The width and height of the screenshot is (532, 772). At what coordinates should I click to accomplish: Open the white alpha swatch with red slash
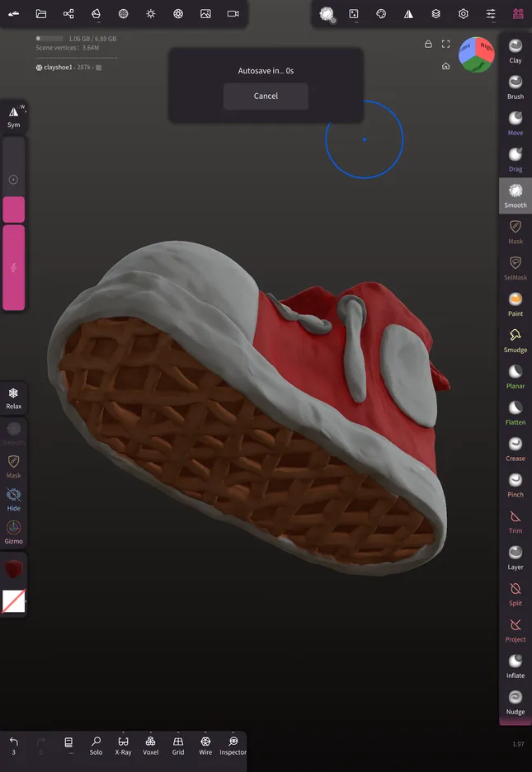14,601
